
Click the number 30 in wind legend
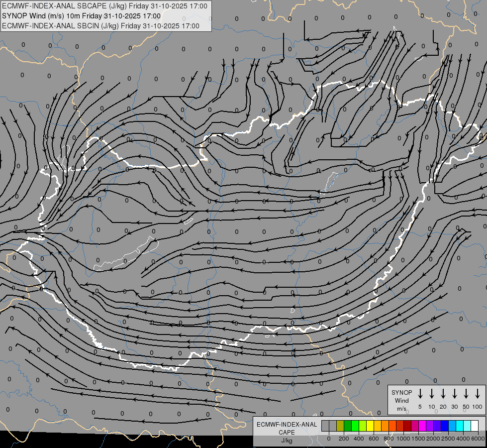454,407
